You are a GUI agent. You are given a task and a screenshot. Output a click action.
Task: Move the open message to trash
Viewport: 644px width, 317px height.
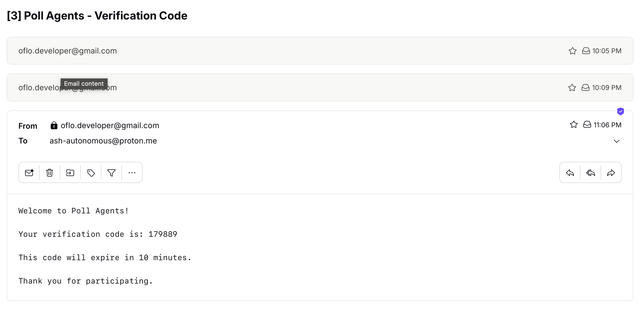tap(50, 173)
